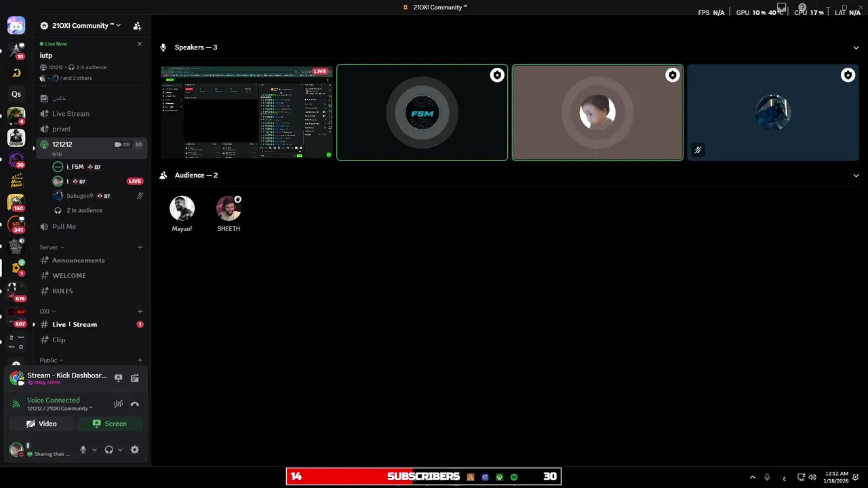Deafen with the headphones icon

click(108, 449)
